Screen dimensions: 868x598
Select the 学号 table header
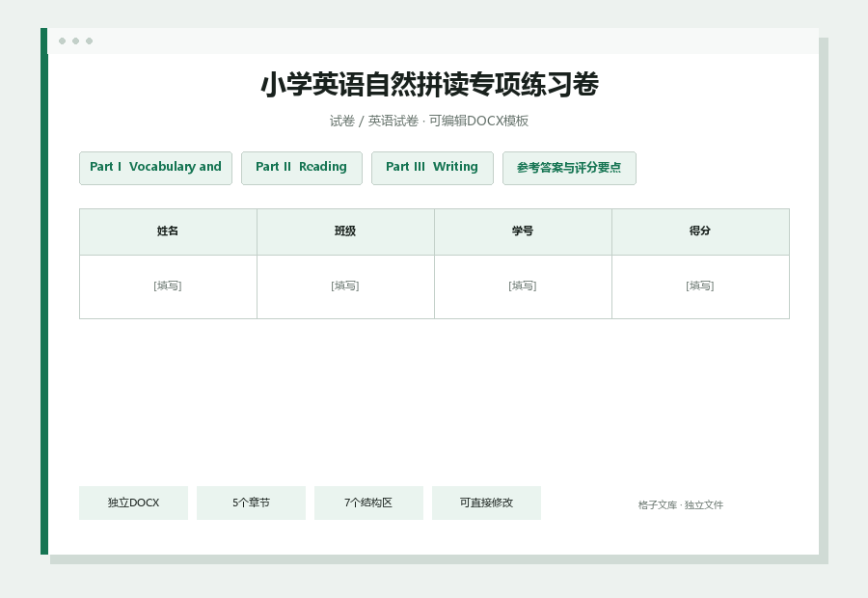pyautogui.click(x=523, y=231)
